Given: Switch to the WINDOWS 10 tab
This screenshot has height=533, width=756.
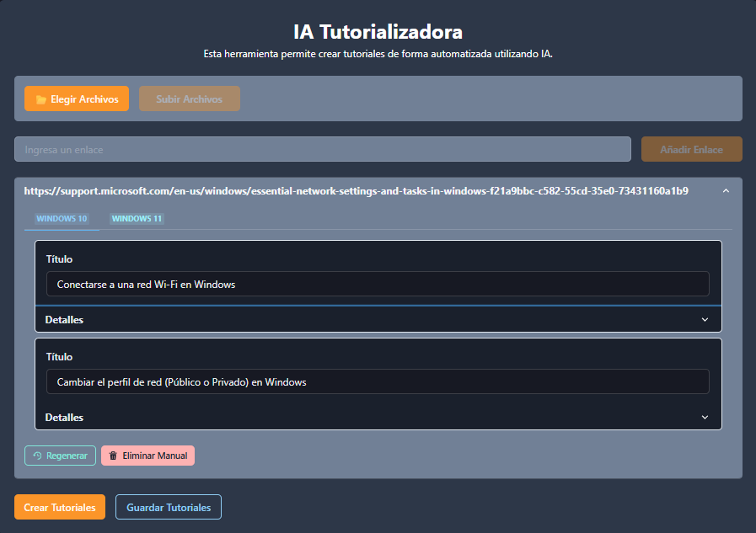Looking at the screenshot, I should pos(62,219).
